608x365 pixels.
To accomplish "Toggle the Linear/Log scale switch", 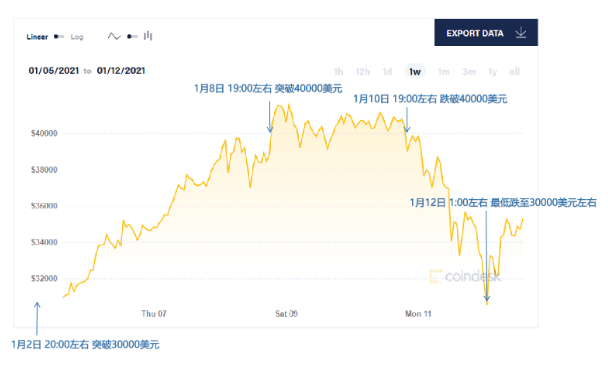I will (59, 36).
